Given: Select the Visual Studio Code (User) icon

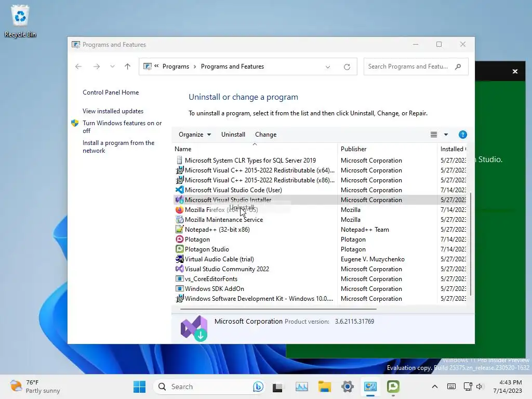Looking at the screenshot, I should [x=179, y=190].
